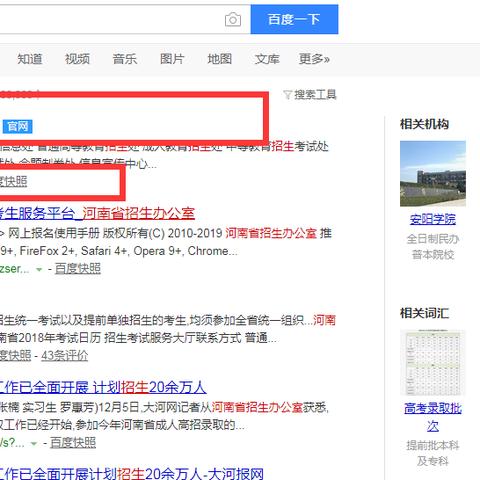Click the 快照 link inside red box
480x480 pixels.
coord(13,182)
